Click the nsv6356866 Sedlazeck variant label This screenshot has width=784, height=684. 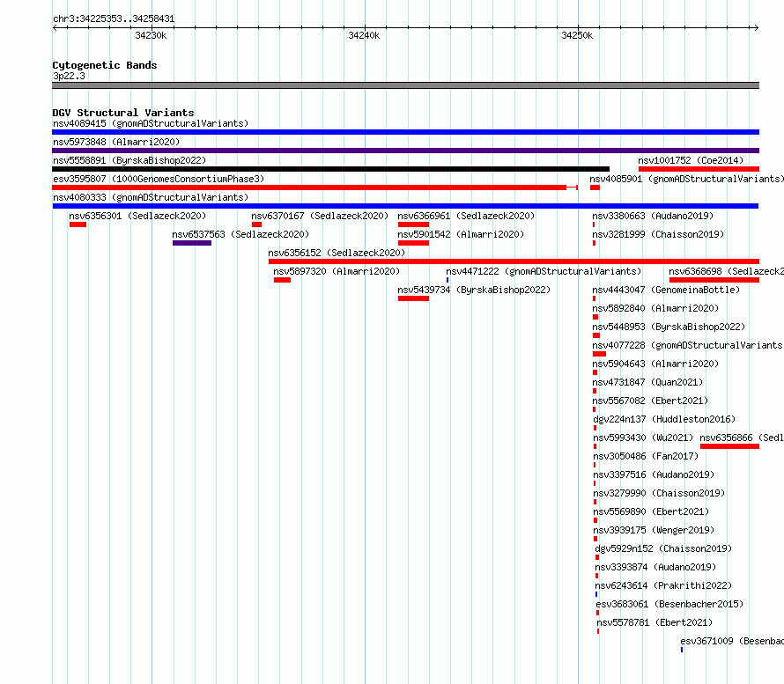pos(742,438)
